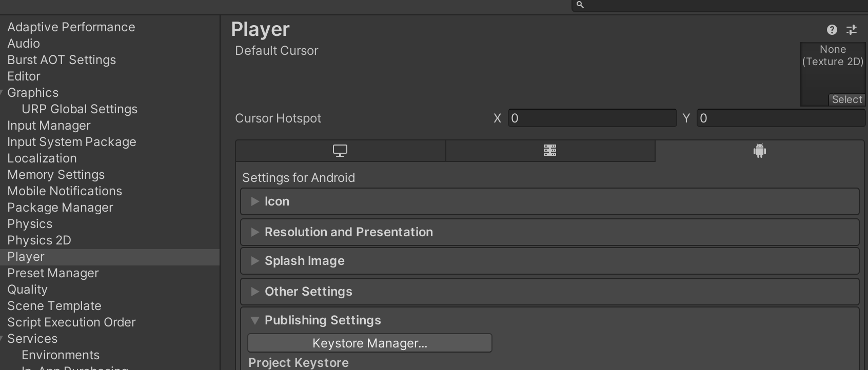
Task: Click the Cursor Hotspot X field
Action: click(x=593, y=118)
